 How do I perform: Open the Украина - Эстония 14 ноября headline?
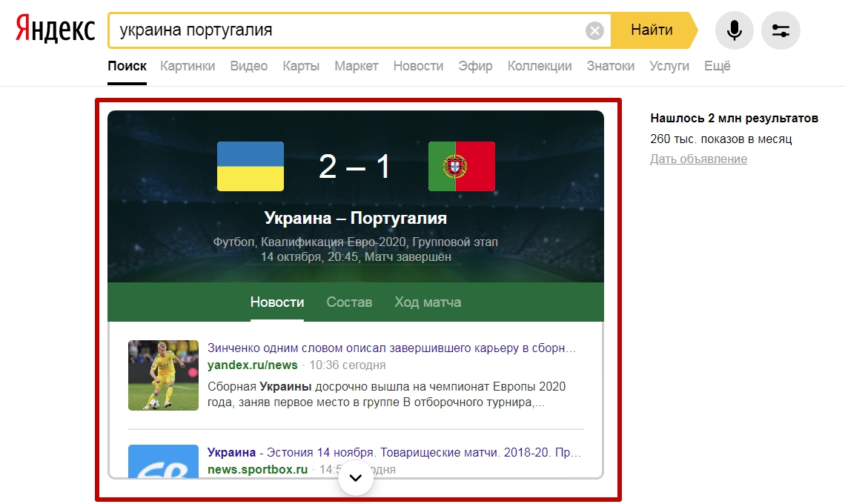[394, 452]
